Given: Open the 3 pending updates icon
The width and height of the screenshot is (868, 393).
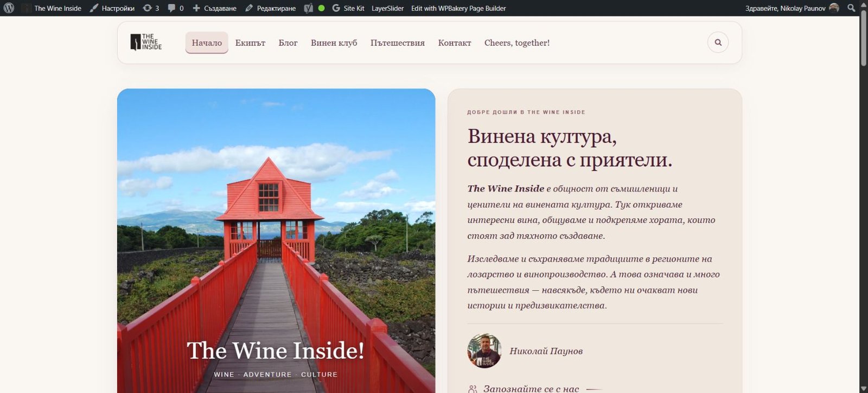Looking at the screenshot, I should pyautogui.click(x=151, y=8).
